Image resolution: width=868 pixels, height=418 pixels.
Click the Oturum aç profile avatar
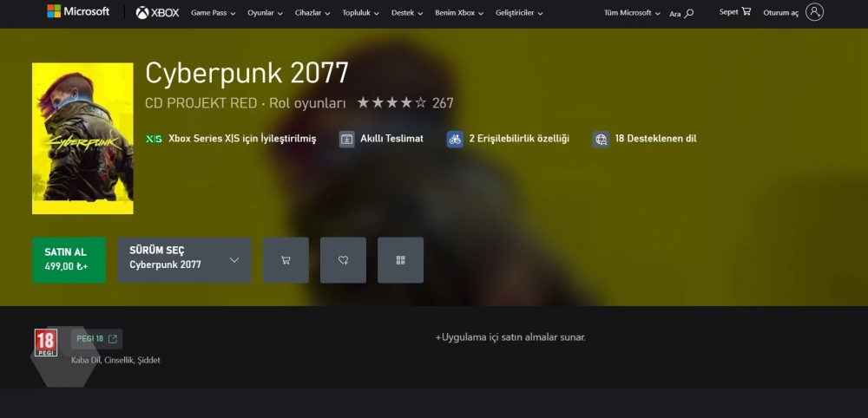coord(814,12)
